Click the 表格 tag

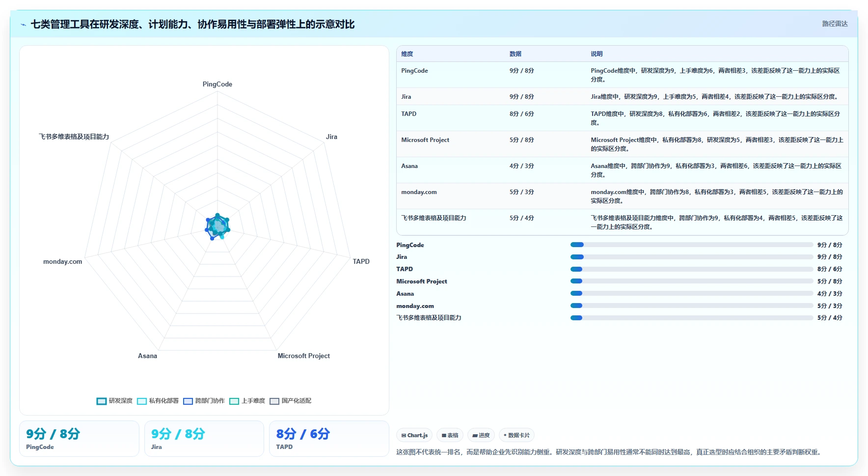point(450,435)
